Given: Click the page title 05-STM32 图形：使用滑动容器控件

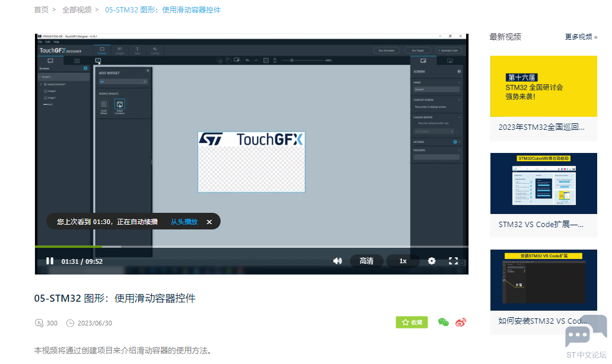Looking at the screenshot, I should coord(115,298).
